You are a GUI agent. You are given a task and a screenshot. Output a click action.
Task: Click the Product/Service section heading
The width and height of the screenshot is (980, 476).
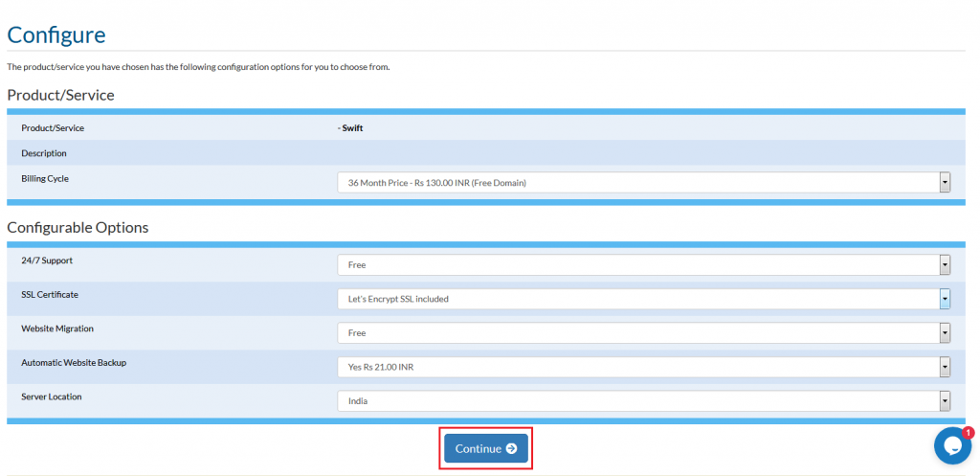click(60, 95)
